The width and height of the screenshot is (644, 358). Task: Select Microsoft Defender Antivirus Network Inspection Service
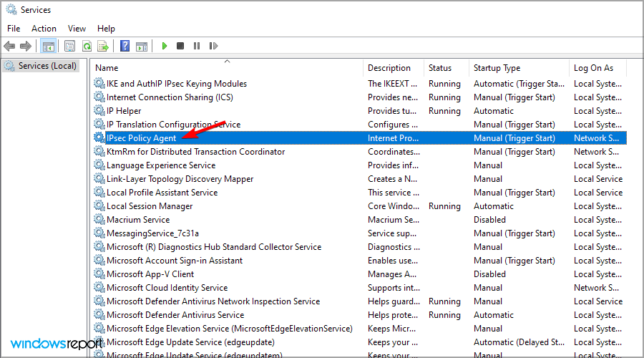tap(213, 301)
